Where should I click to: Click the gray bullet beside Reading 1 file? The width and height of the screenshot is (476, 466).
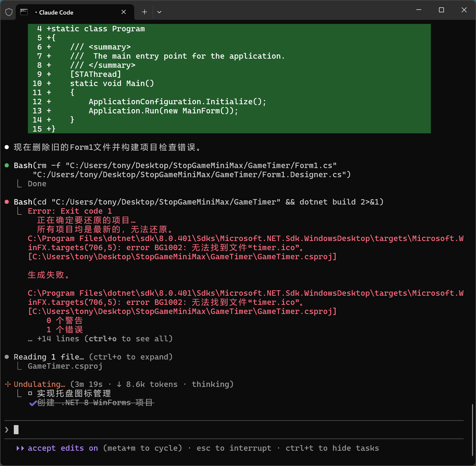[x=7, y=357]
